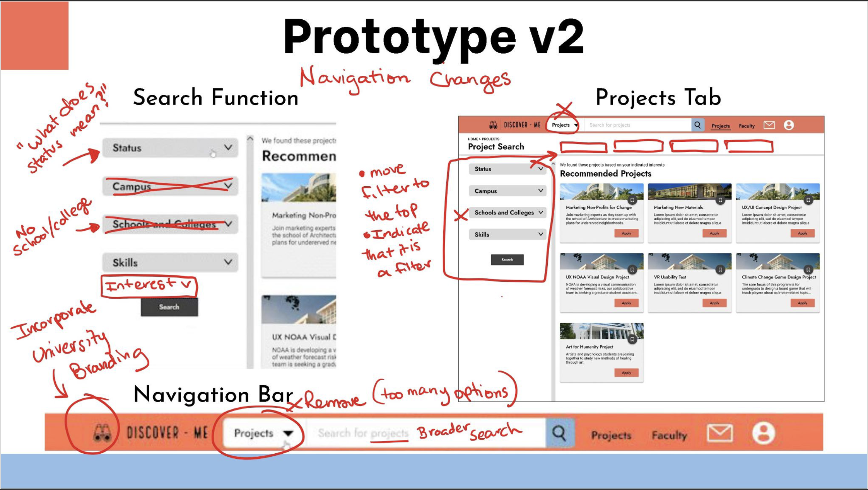Select small Projects tab in Projects Tab header
This screenshot has width=868, height=490.
pos(720,126)
